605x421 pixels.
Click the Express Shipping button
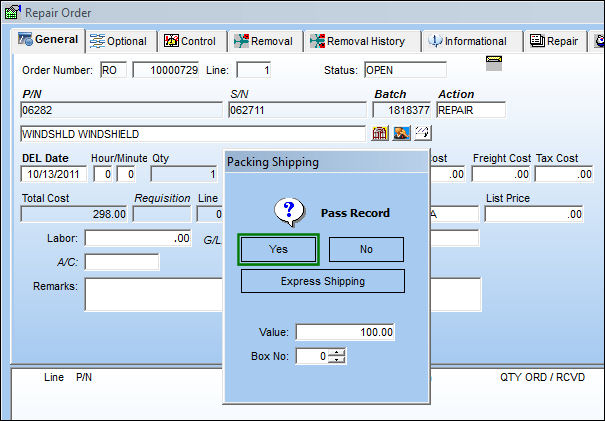click(x=323, y=281)
